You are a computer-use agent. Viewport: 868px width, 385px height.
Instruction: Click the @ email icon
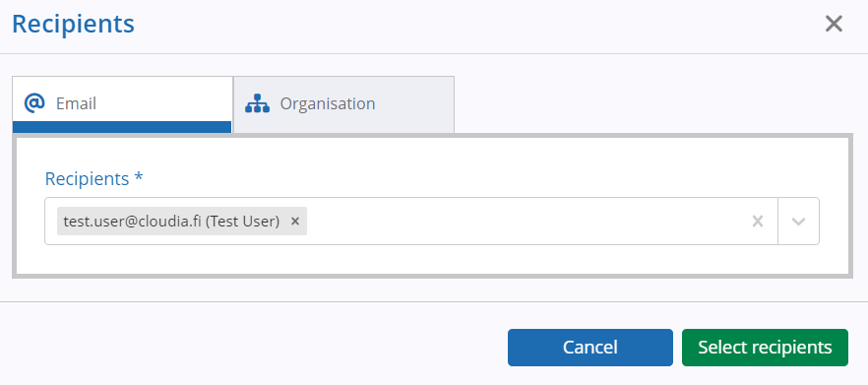(x=34, y=103)
